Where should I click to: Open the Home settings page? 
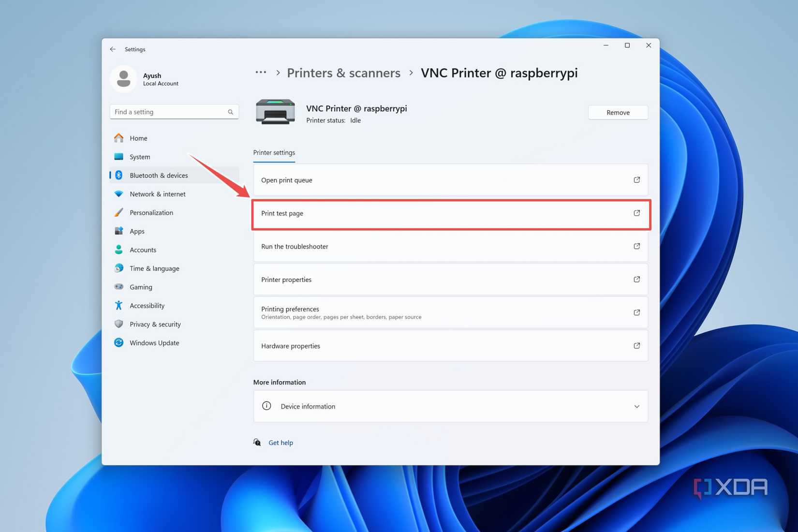pos(175,138)
